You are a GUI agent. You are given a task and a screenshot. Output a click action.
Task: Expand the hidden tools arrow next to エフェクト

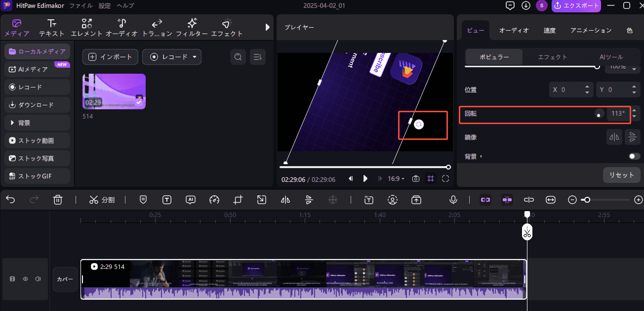[x=268, y=27]
